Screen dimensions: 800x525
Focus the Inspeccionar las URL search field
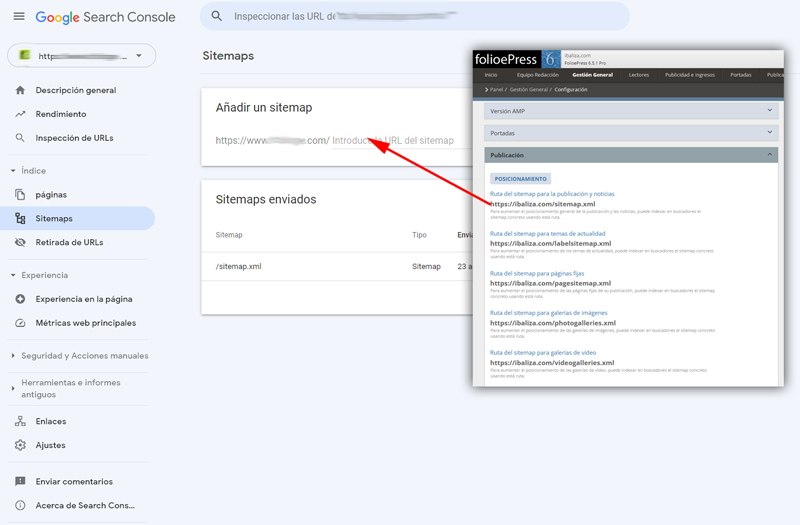tap(414, 16)
